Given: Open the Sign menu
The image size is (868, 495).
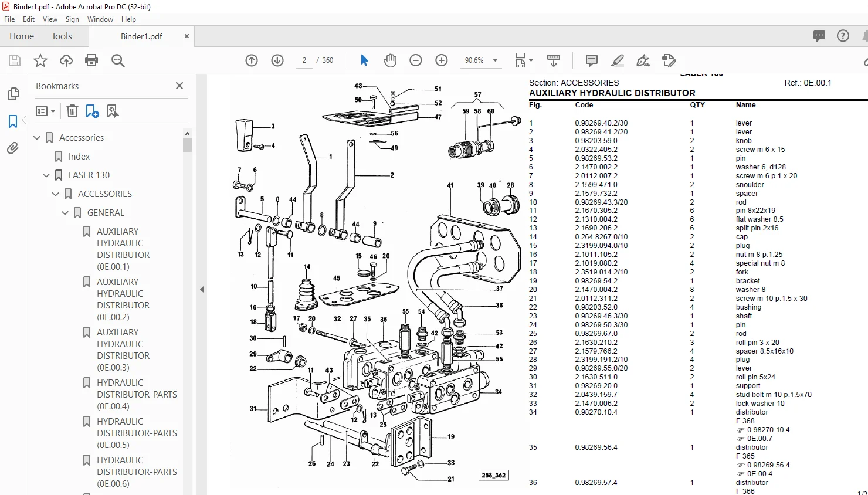Looking at the screenshot, I should [x=72, y=19].
